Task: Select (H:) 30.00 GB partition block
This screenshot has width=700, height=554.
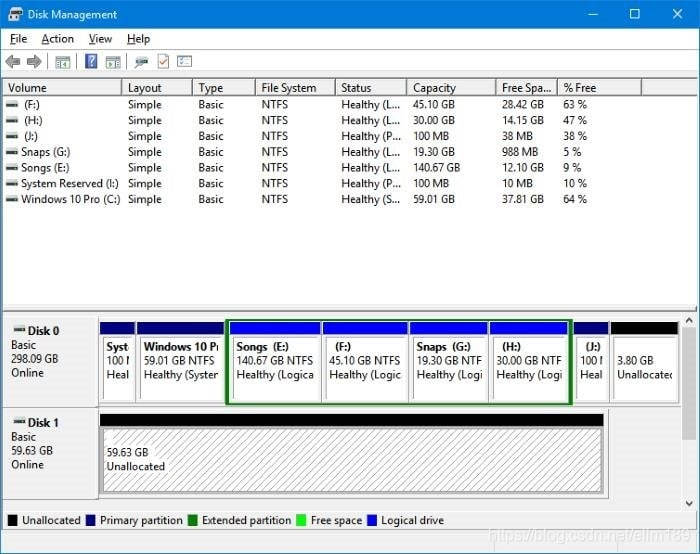Action: point(529,361)
